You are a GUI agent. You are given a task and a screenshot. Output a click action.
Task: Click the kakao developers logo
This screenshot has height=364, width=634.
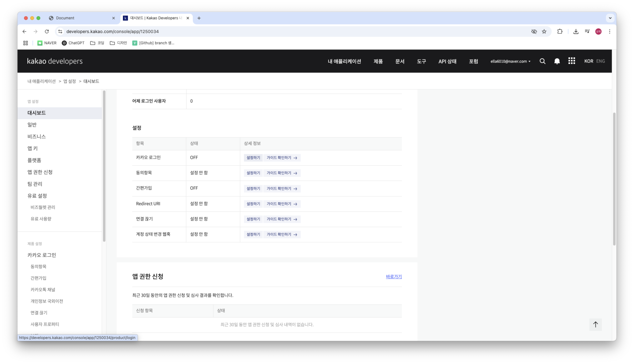pyautogui.click(x=55, y=61)
